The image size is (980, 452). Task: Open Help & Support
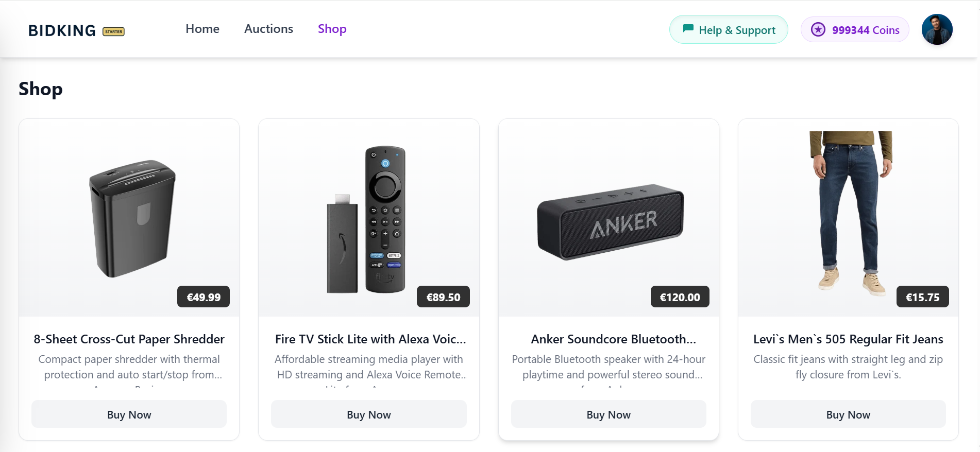pos(736,30)
